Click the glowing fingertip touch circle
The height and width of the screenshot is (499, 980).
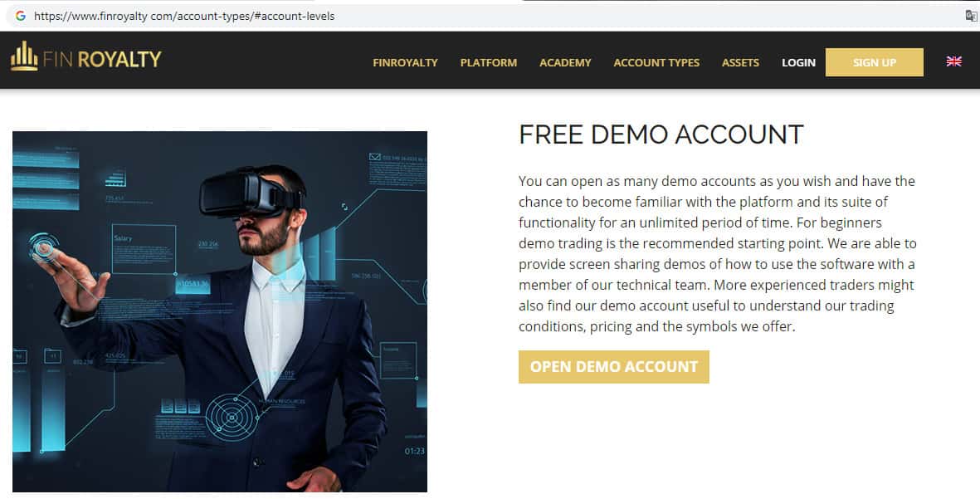pos(43,247)
